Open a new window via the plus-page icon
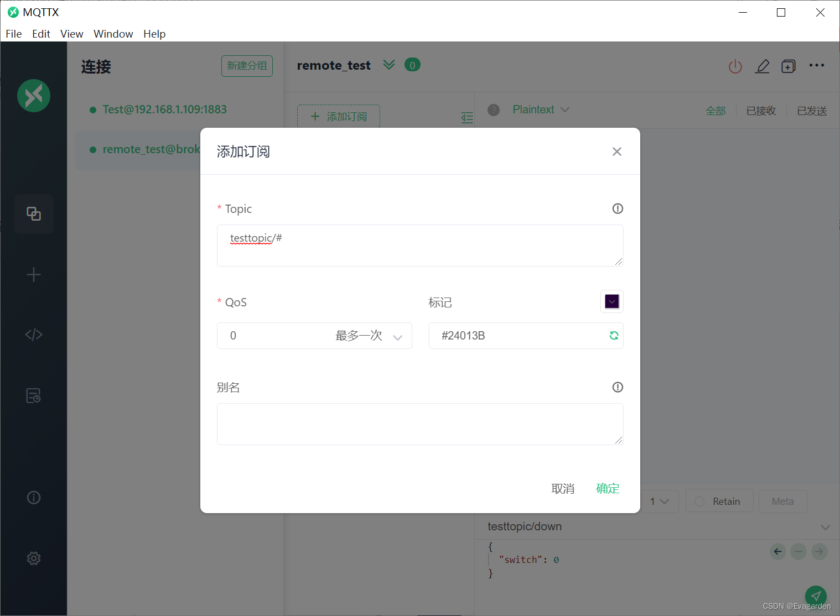 tap(788, 66)
